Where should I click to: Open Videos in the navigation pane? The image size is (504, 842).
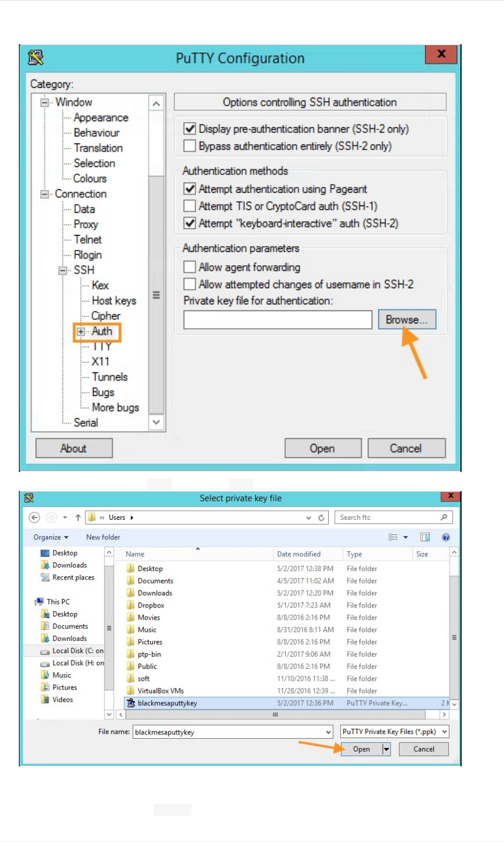tap(57, 700)
